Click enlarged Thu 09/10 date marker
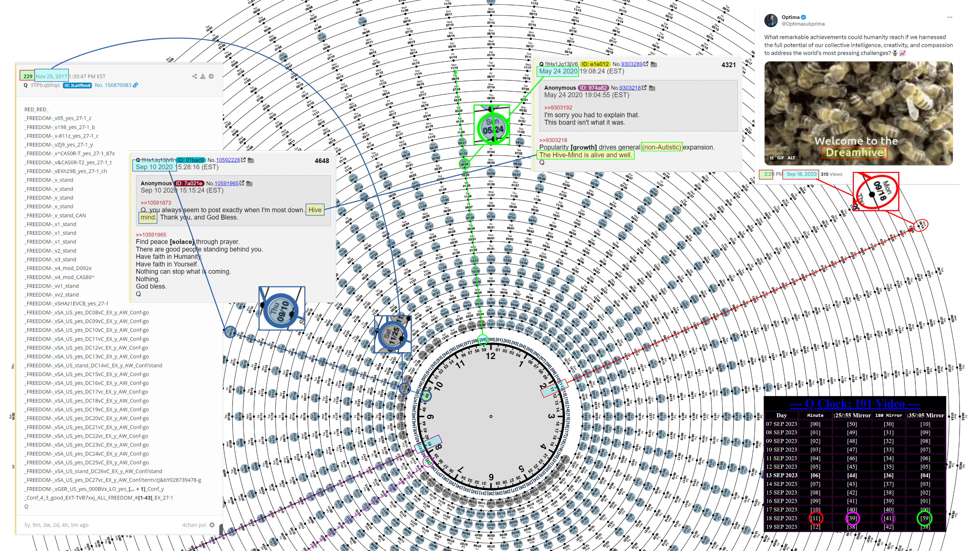 click(282, 308)
